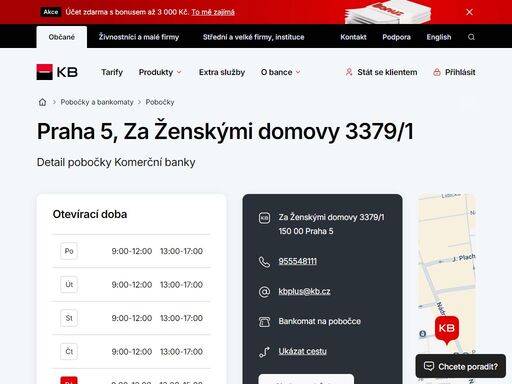Click the Út day badge
Image resolution: width=512 pixels, height=384 pixels.
(69, 285)
